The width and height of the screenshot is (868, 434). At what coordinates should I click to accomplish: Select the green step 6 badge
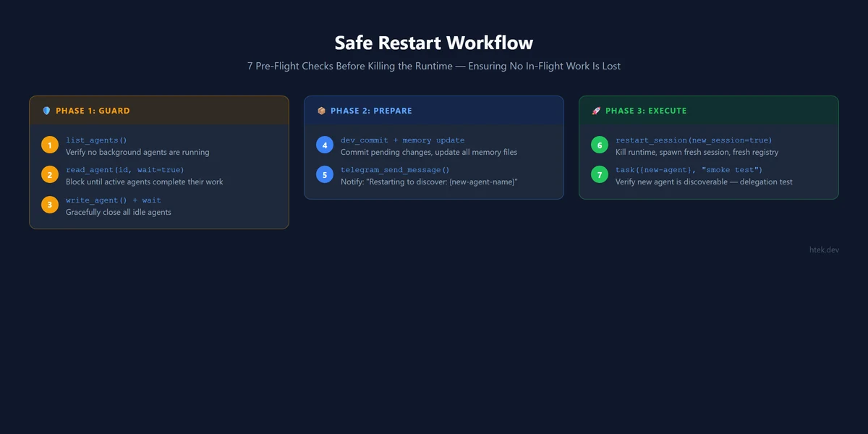600,145
